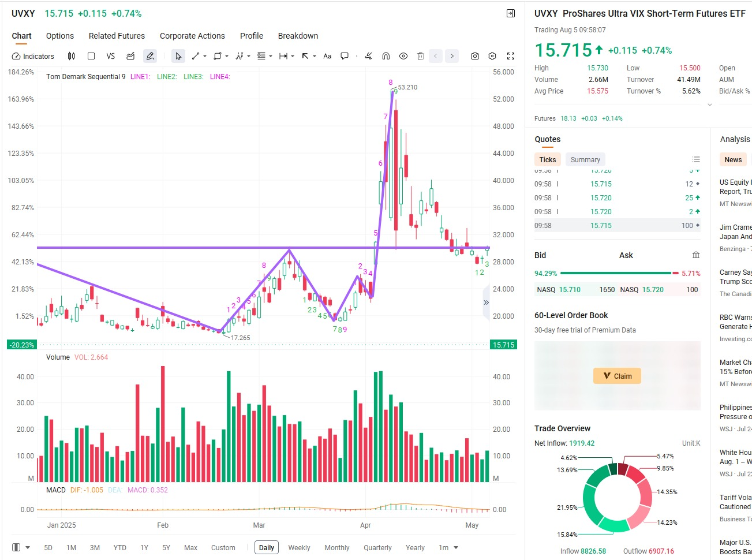Expand quote details chevron below Turnover

point(710,105)
